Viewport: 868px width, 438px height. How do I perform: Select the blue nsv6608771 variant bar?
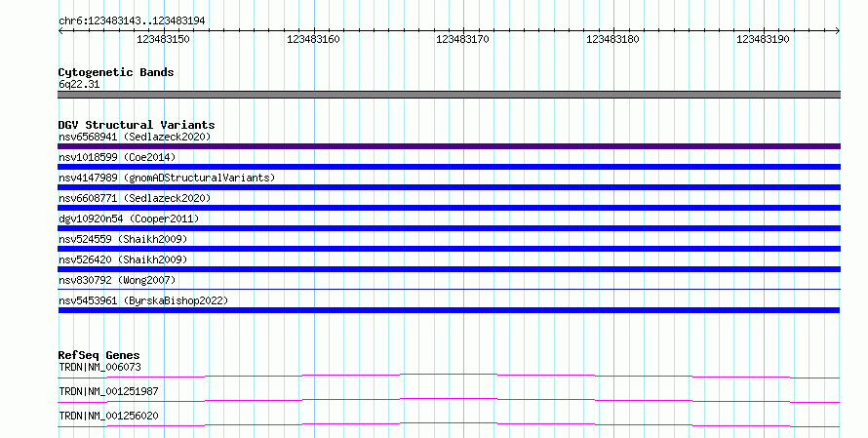point(449,208)
